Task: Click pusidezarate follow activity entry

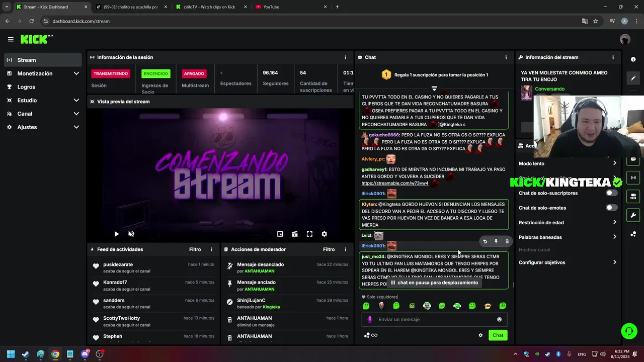Action: 154,267
